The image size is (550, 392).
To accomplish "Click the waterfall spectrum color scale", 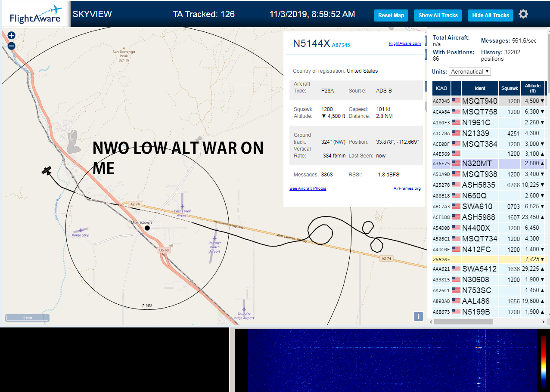I will point(544,361).
